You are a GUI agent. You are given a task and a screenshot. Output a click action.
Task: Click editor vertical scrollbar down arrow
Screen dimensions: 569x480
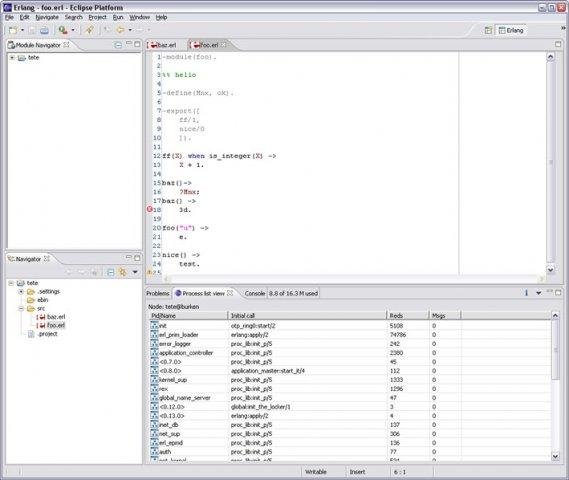click(x=550, y=270)
